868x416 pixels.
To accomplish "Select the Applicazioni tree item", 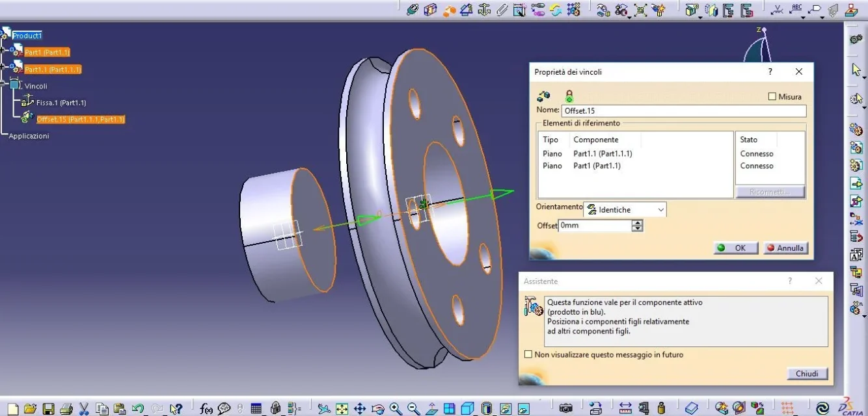I will [x=29, y=136].
